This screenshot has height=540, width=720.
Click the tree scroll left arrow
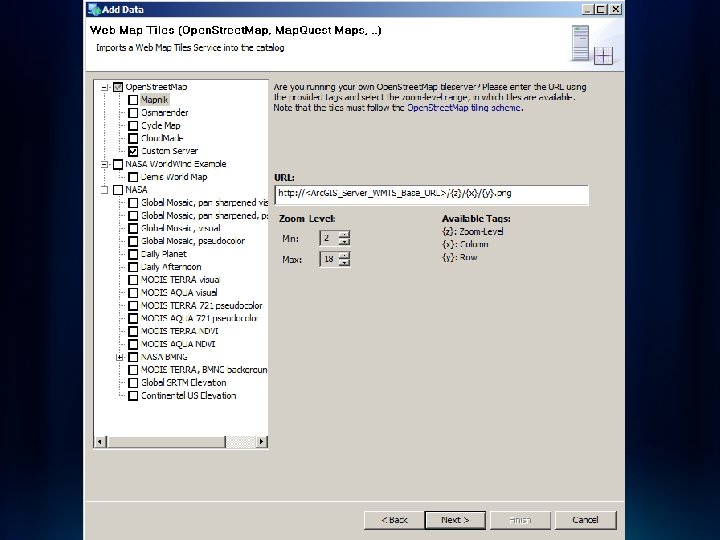100,442
